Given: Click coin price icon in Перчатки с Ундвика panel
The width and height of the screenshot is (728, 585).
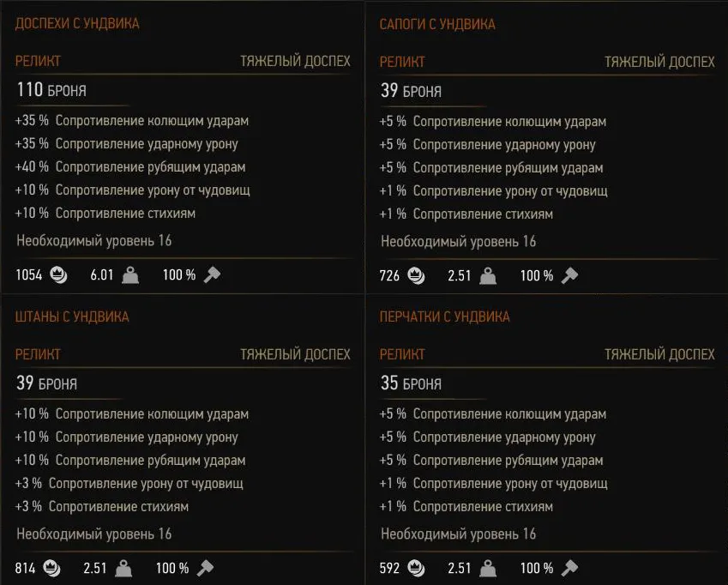Looking at the screenshot, I should [x=417, y=568].
